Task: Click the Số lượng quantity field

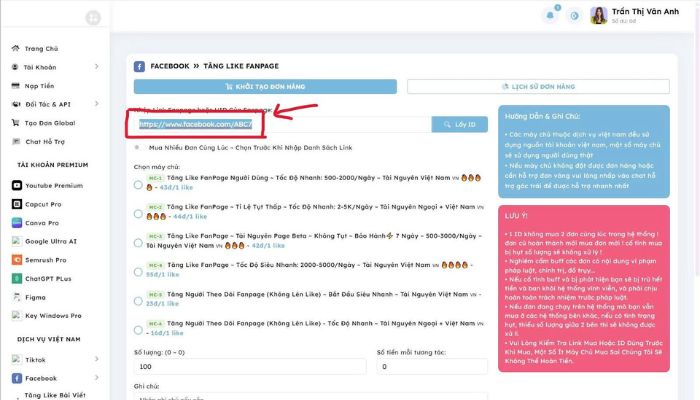Action: click(x=250, y=367)
